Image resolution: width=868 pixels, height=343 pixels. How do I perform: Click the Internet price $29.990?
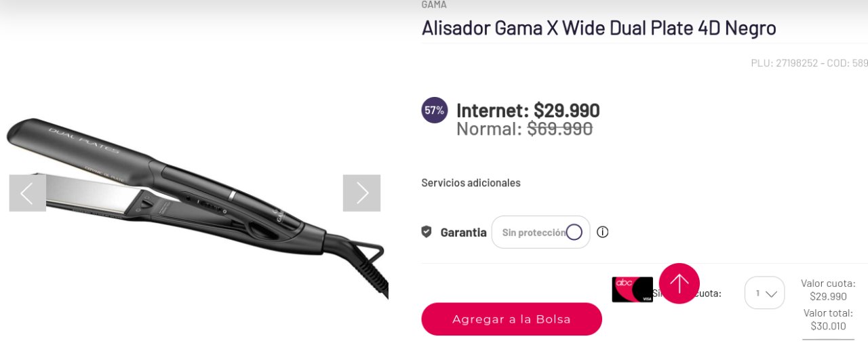tap(528, 110)
